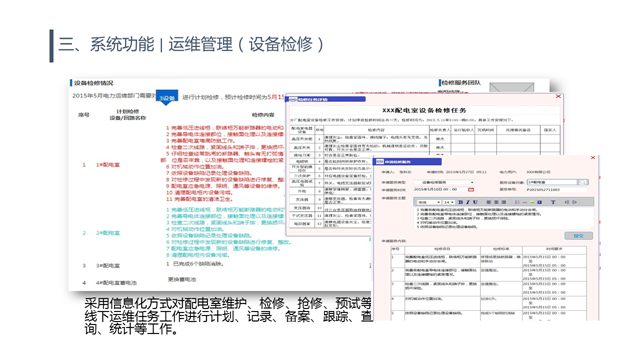Click the 检修内容 column header in the background table
The image size is (640, 360).
tap(263, 115)
